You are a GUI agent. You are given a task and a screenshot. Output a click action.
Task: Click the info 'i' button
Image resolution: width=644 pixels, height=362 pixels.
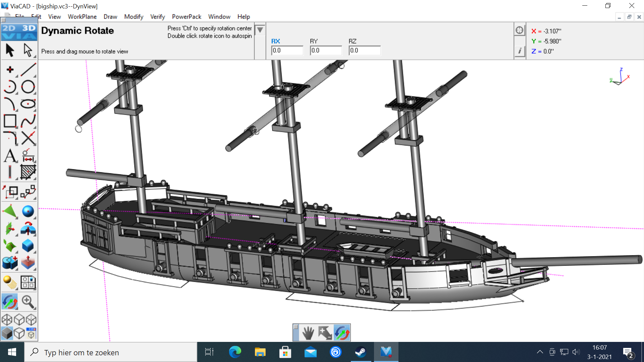(x=520, y=51)
